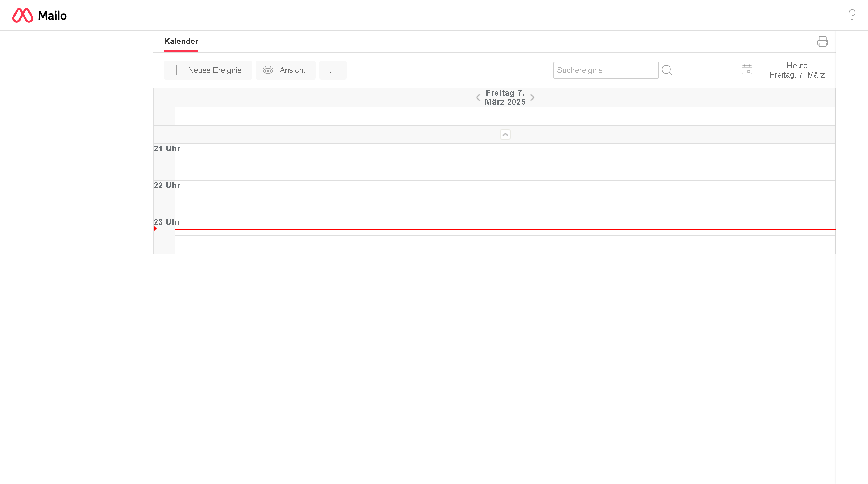Open the more options "..." menu

click(x=333, y=70)
